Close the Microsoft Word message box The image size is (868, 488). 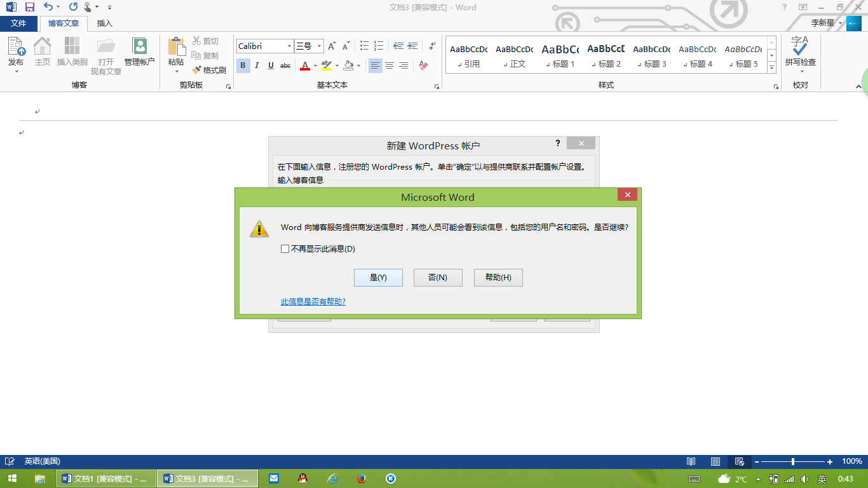[x=627, y=195]
